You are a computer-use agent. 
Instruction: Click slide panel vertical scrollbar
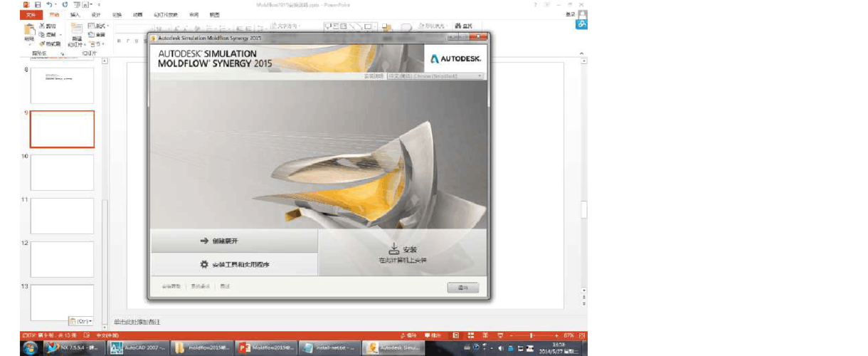pos(105,192)
